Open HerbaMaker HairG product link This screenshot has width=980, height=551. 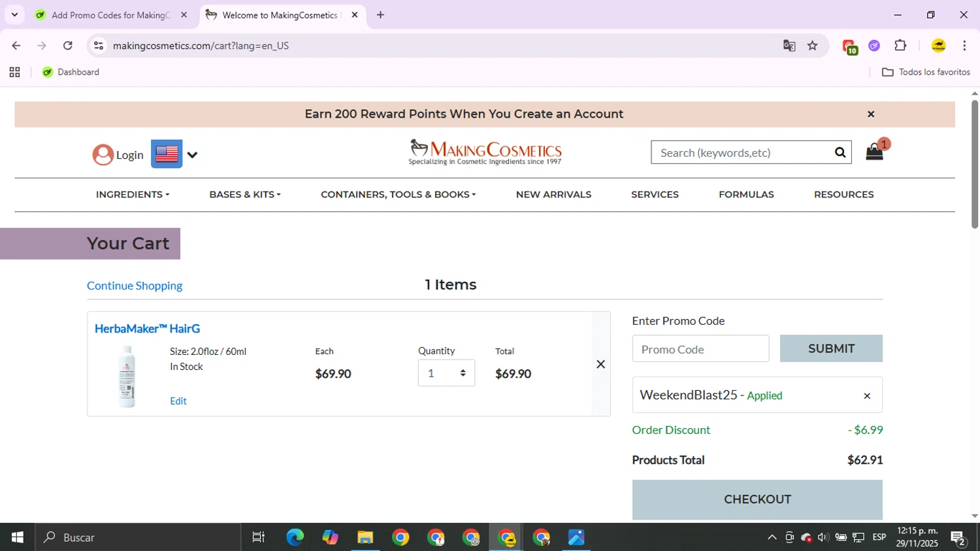147,329
